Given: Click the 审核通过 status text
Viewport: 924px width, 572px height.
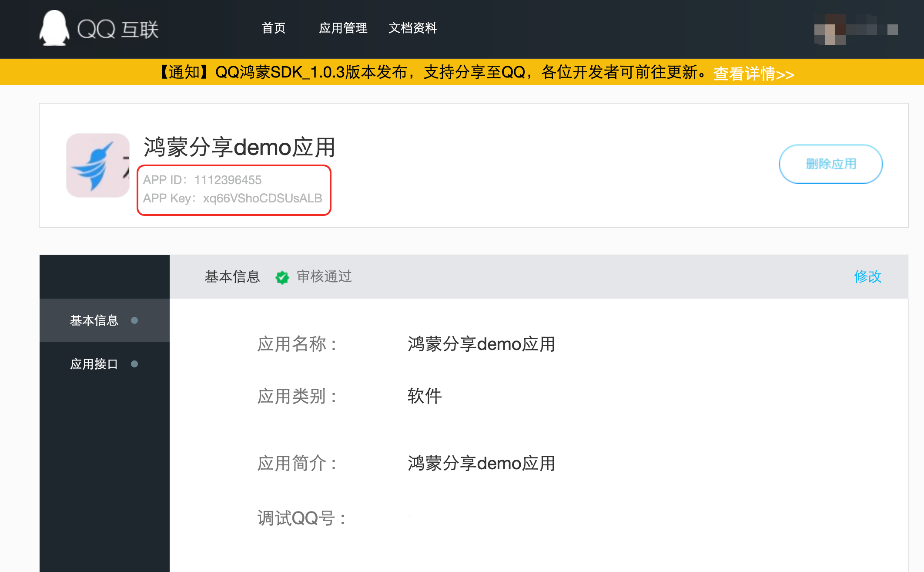Looking at the screenshot, I should 324,276.
